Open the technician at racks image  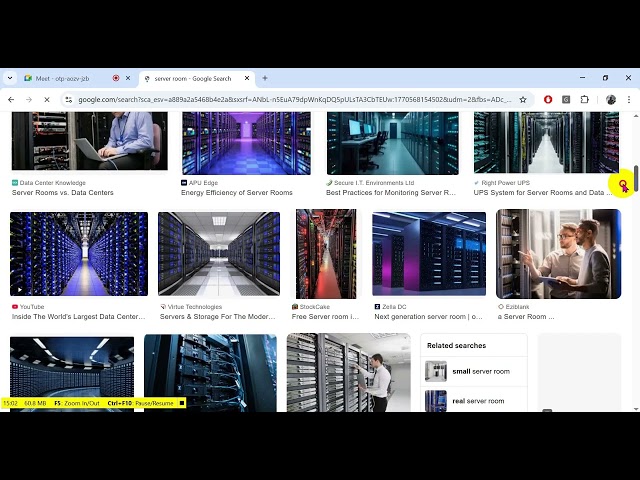pyautogui.click(x=349, y=373)
